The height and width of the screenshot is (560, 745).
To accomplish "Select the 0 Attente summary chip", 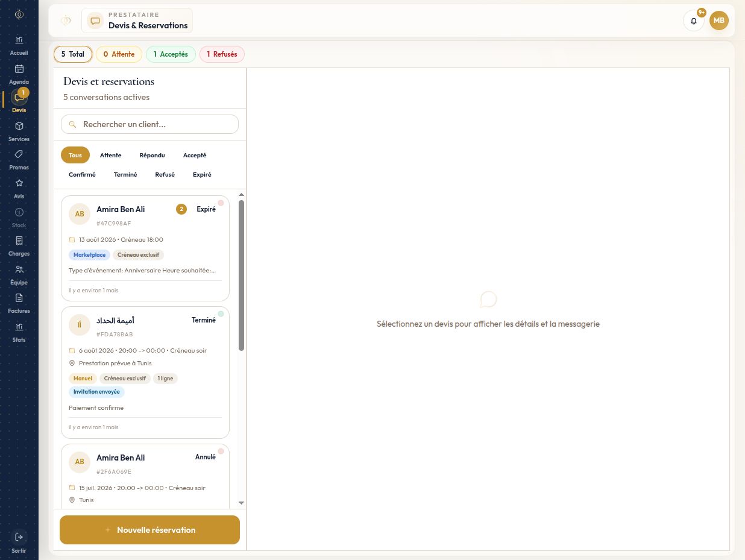I will coord(119,54).
